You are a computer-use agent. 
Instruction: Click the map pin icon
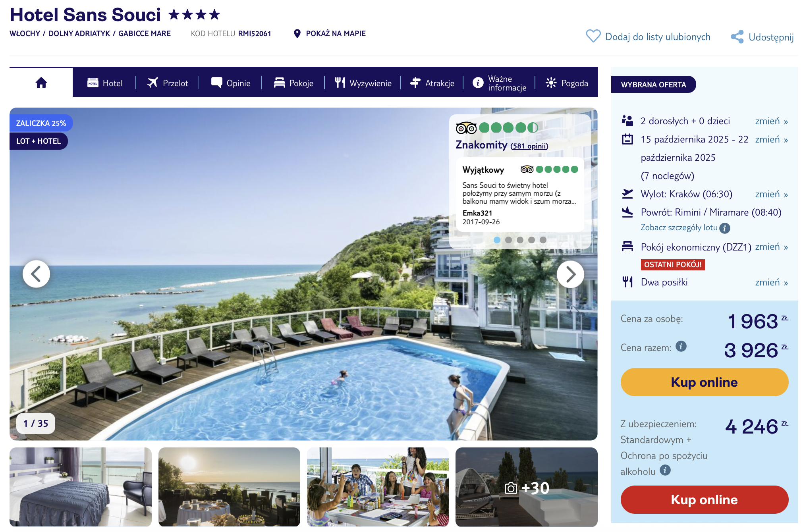coord(297,34)
